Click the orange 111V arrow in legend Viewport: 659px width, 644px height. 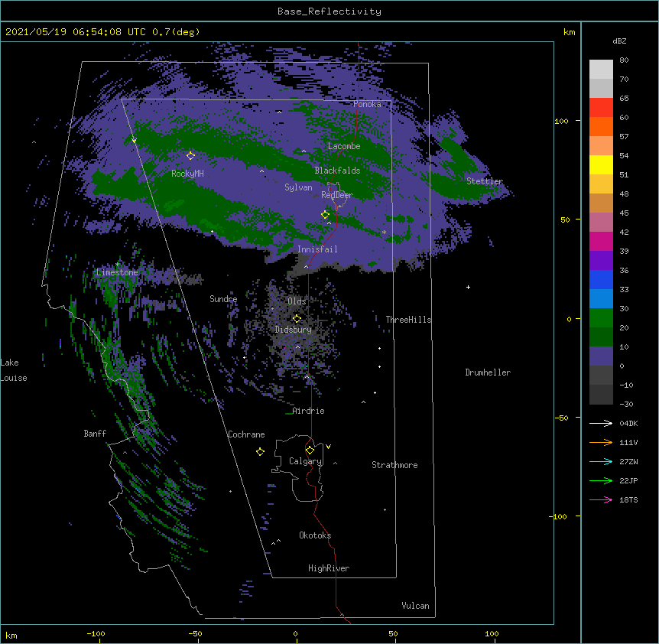[601, 442]
